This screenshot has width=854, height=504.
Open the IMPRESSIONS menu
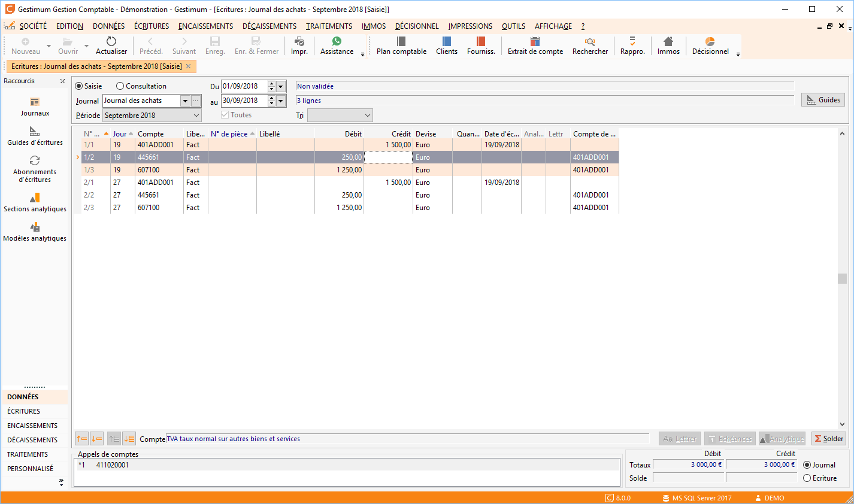click(471, 26)
